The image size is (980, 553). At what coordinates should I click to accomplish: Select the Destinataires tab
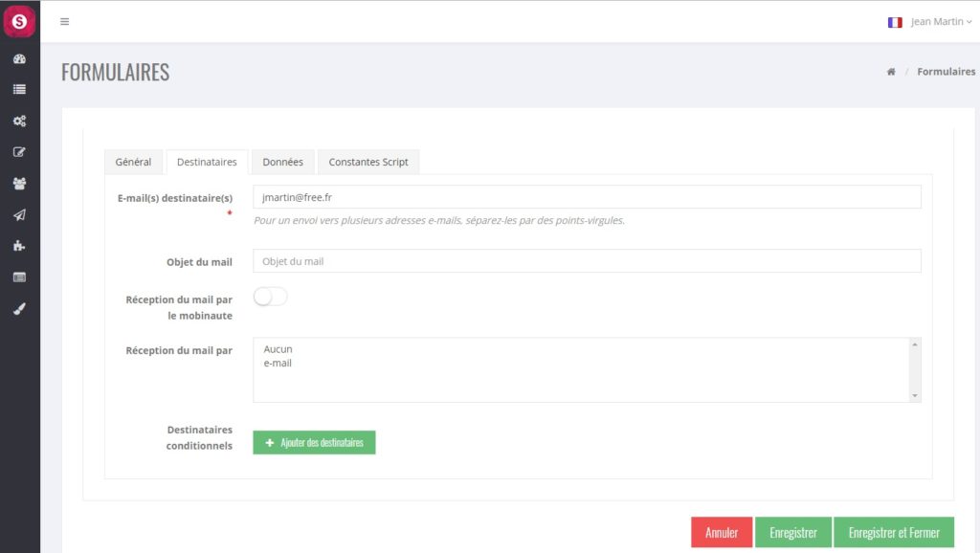[207, 162]
